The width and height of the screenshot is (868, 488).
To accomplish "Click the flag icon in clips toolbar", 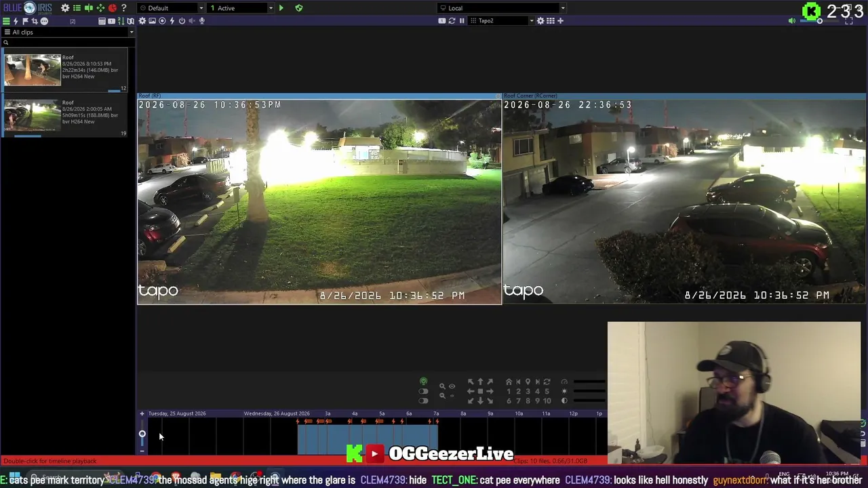I will click(25, 21).
